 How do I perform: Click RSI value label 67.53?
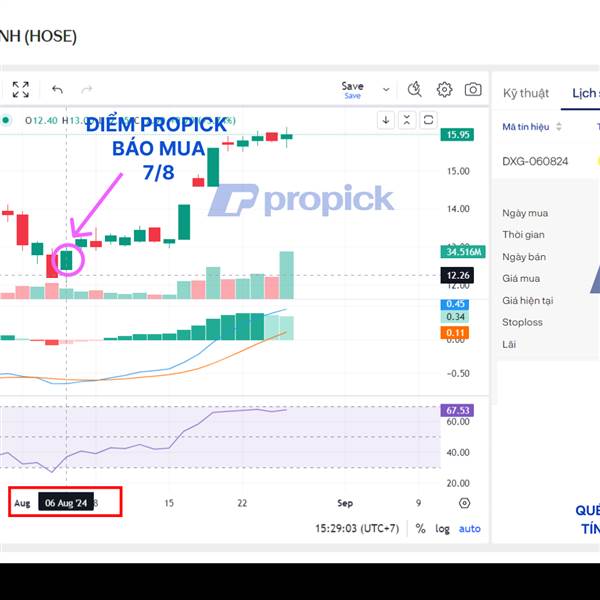pyautogui.click(x=457, y=410)
